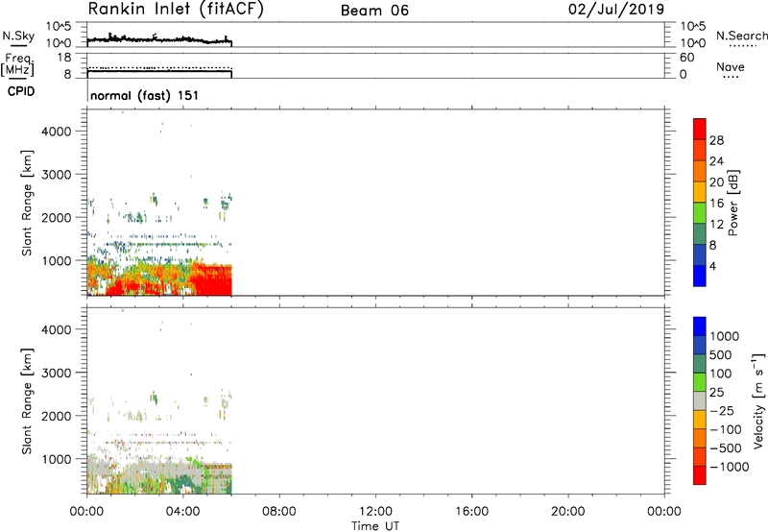The width and height of the screenshot is (768, 532).
Task: Click the '-25' velocity colorbar tick
Action: (722, 411)
